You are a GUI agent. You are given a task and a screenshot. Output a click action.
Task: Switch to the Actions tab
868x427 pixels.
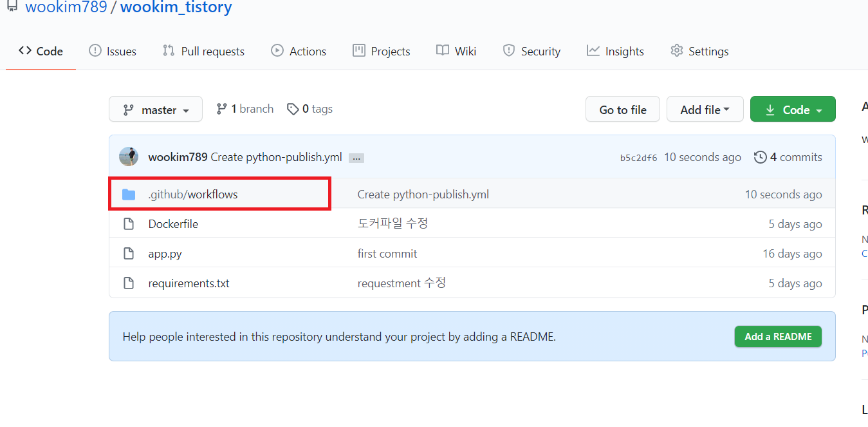(299, 52)
